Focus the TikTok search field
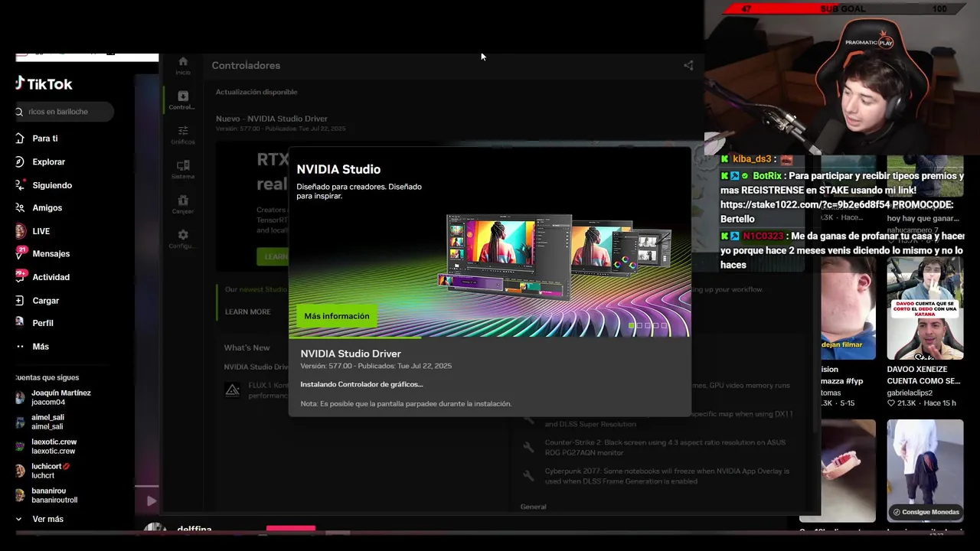This screenshot has width=980, height=551. 64,112
